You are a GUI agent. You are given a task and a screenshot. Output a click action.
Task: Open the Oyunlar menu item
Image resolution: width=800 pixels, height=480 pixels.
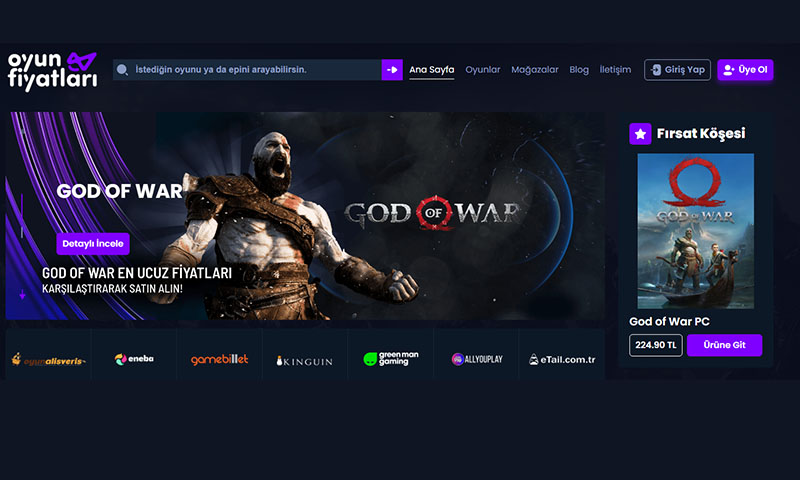pyautogui.click(x=483, y=70)
